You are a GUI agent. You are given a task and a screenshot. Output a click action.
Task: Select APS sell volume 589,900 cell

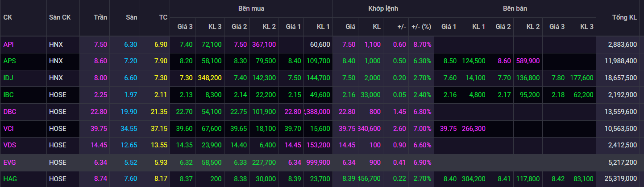pyautogui.click(x=528, y=61)
